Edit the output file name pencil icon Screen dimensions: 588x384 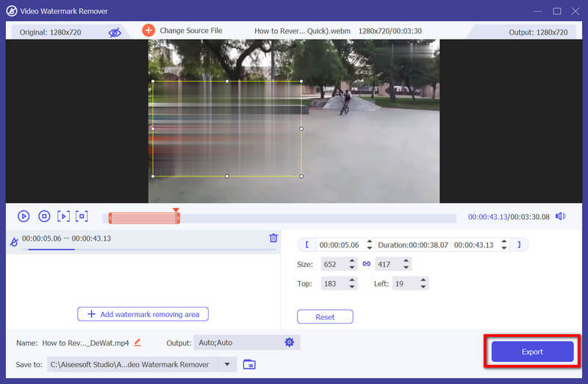(x=137, y=343)
